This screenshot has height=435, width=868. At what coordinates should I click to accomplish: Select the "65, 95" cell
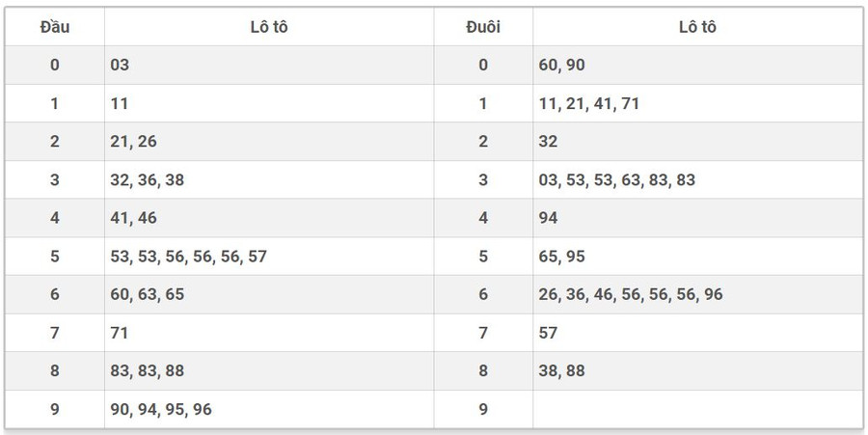coord(562,257)
